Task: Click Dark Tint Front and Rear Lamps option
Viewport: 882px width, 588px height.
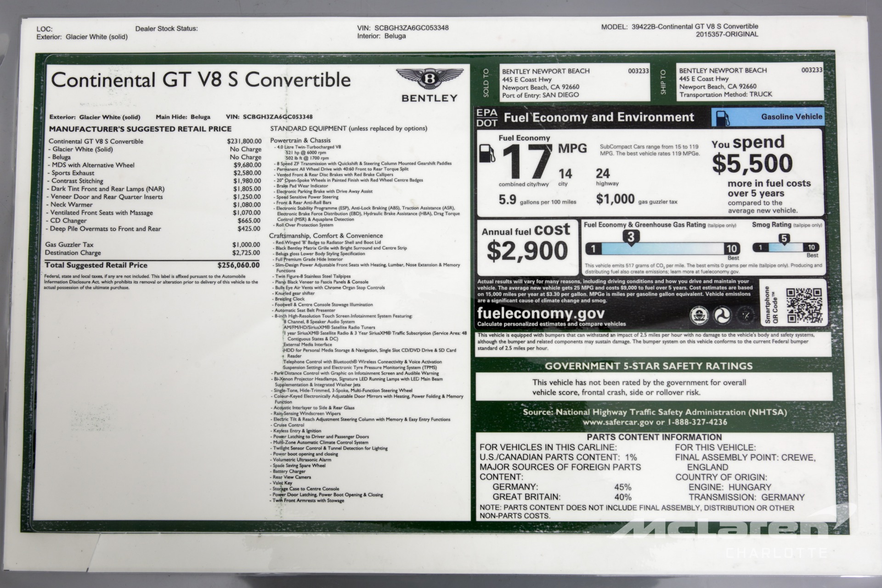Action: click(155, 189)
